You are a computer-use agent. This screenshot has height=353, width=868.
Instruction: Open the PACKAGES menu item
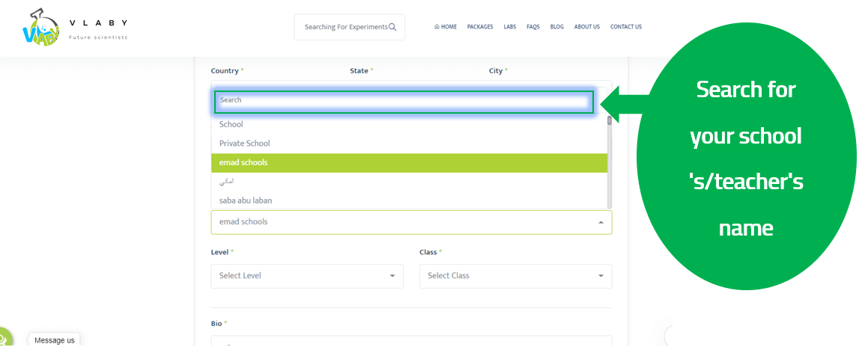480,27
